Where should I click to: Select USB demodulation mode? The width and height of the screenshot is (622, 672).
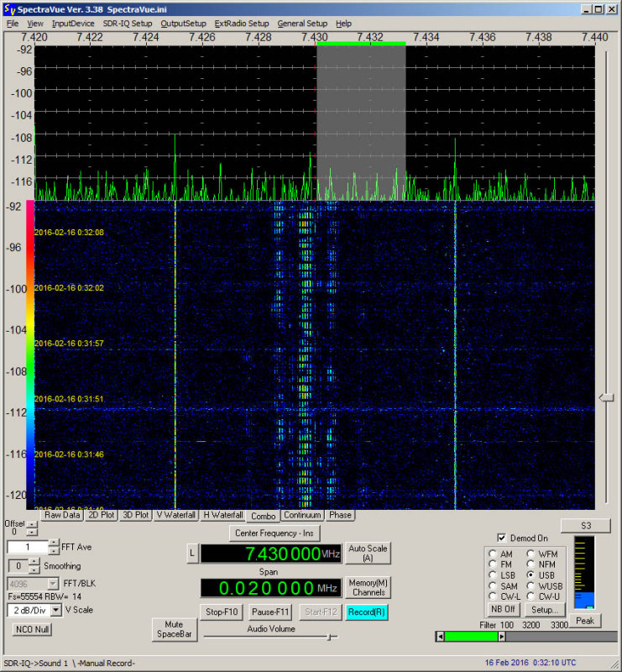531,575
